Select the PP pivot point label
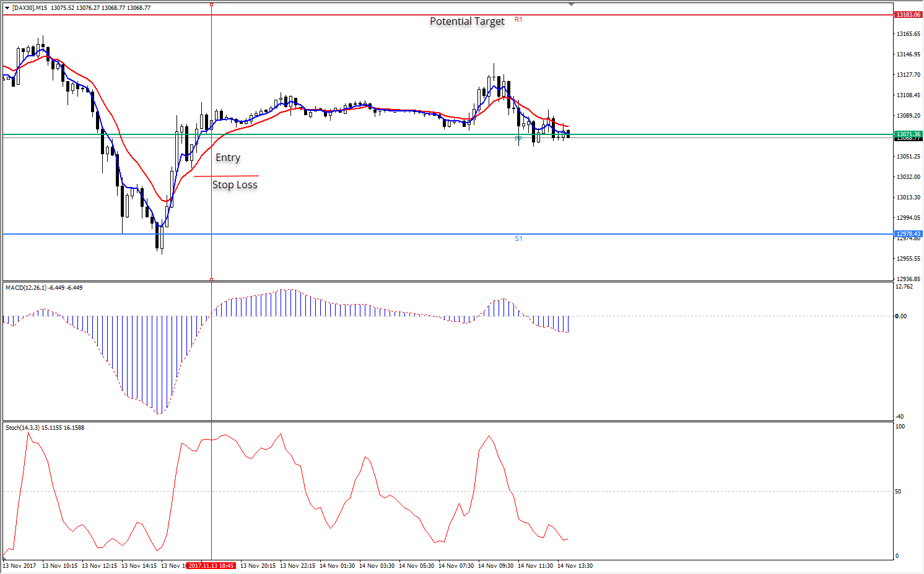The height and width of the screenshot is (574, 924). click(x=518, y=138)
